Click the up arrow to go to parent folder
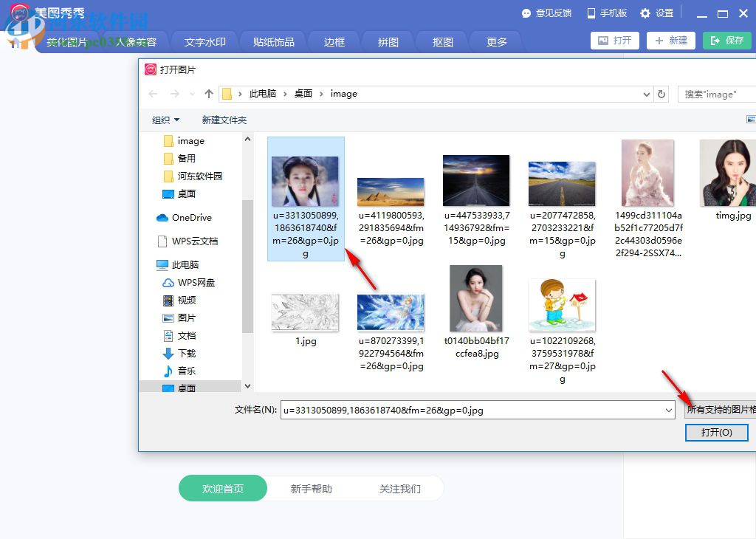Screen dimensions: 756x539 click(x=210, y=94)
